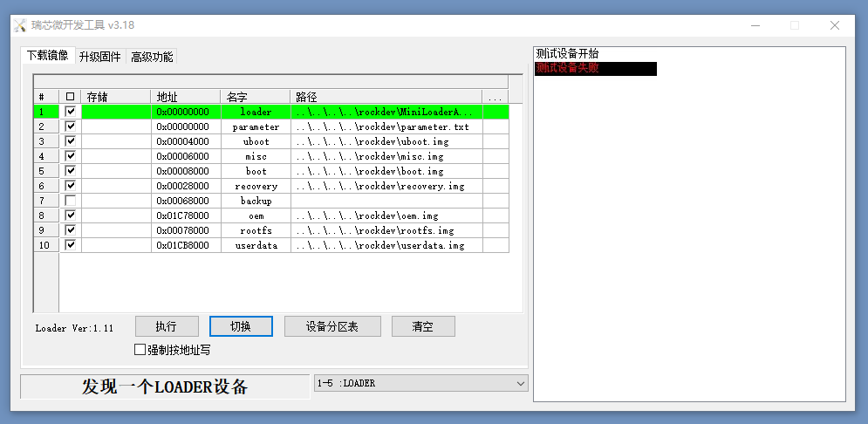Click the wrench app icon in title bar
Screen dimensions: 868x424
(x=20, y=25)
